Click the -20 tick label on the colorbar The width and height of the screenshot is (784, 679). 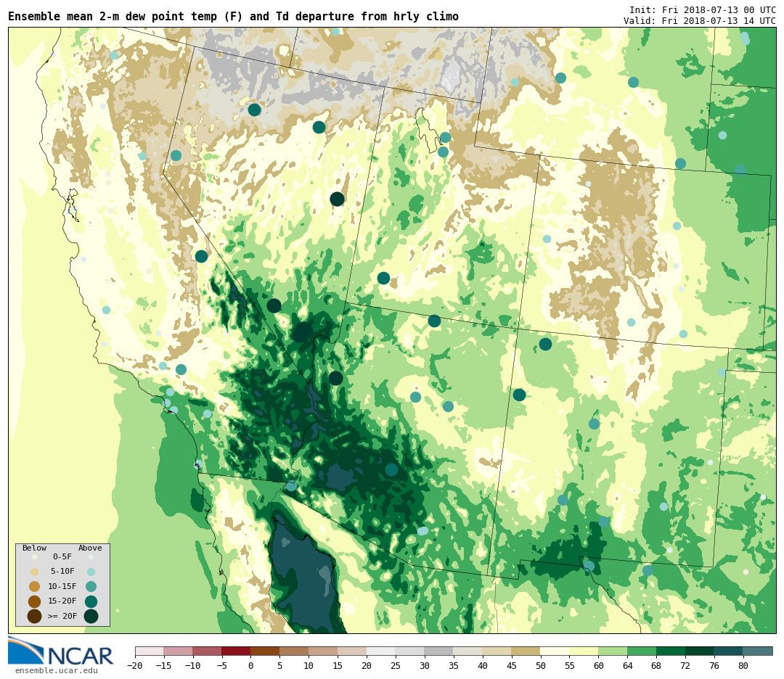coord(135,665)
